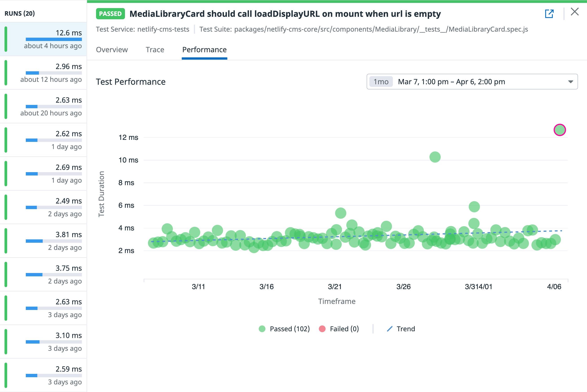Click the Failed legend marker
The width and height of the screenshot is (587, 392).
pos(322,329)
